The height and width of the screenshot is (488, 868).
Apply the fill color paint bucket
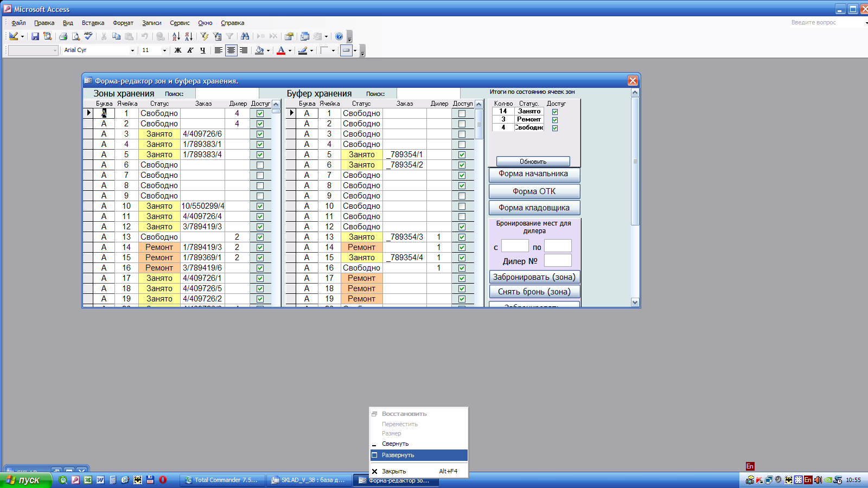pos(259,50)
